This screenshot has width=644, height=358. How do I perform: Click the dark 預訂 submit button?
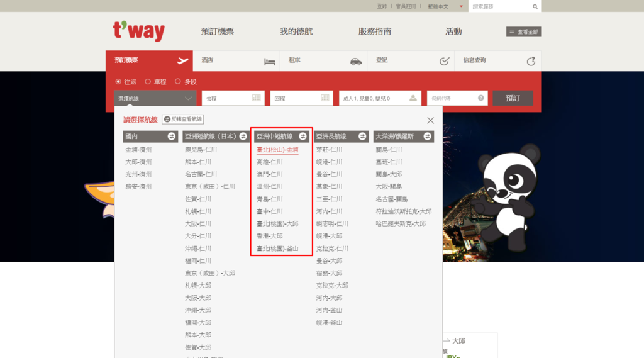(x=513, y=98)
